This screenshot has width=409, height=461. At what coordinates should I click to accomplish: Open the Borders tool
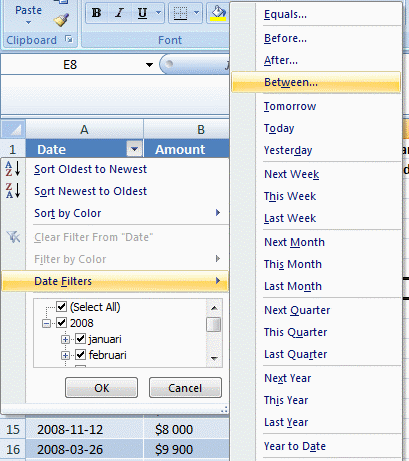180,13
